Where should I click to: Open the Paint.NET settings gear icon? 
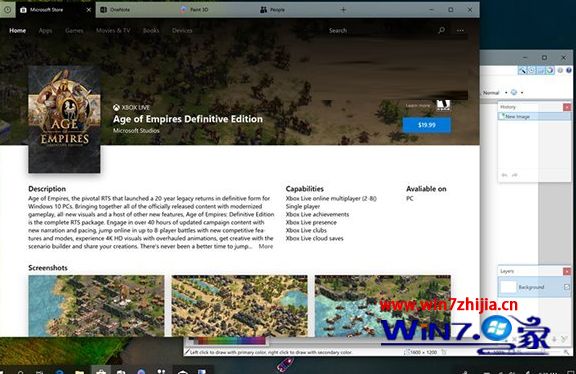[560, 70]
